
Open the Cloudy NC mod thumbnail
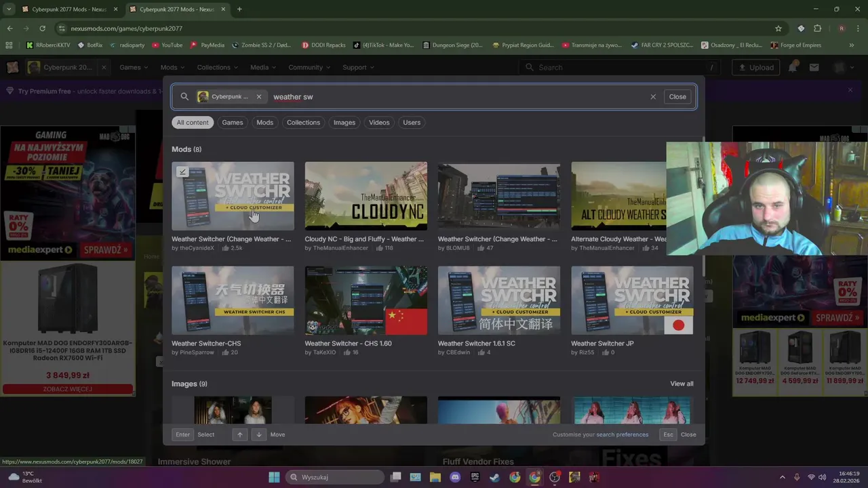366,197
